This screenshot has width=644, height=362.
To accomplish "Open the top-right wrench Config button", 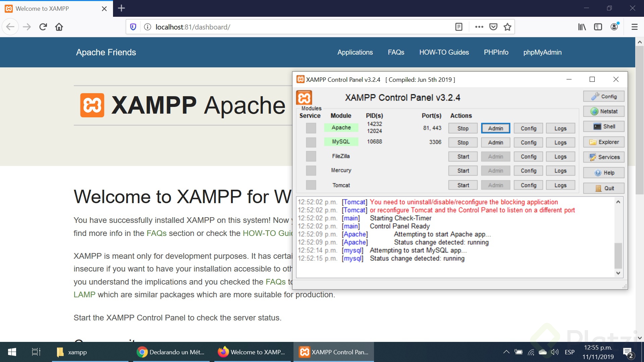I will coord(603,97).
